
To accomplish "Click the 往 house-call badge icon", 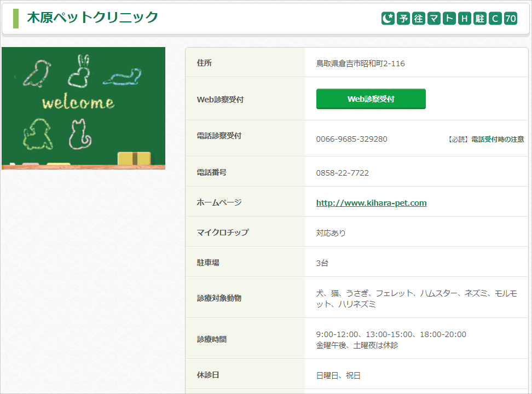I will click(419, 19).
